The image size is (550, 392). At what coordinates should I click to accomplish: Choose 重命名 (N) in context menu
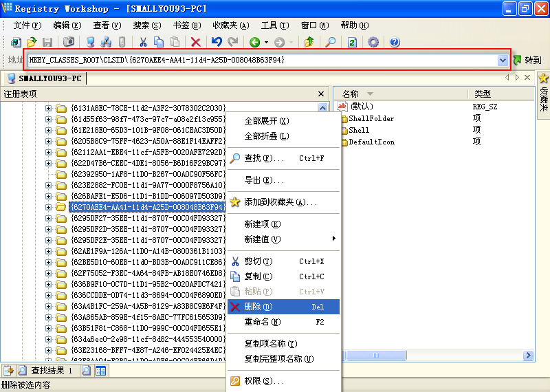pyautogui.click(x=284, y=322)
